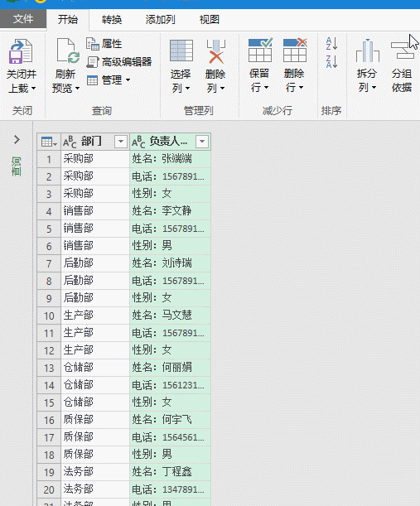Click cell 电话：1564561...
This screenshot has height=506, width=420.
(x=170, y=437)
